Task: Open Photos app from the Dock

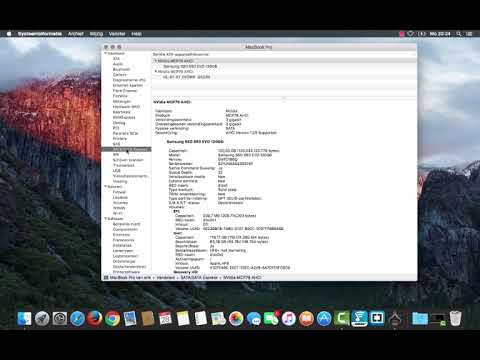Action: click(x=236, y=319)
